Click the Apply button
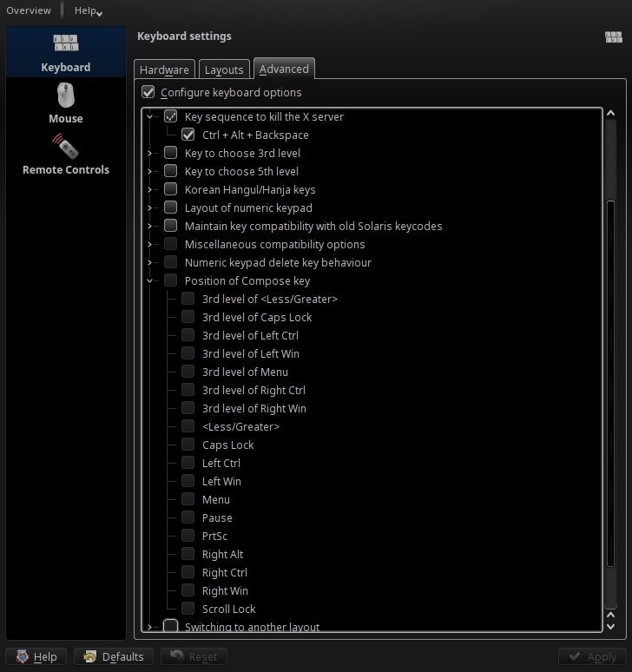 593,656
